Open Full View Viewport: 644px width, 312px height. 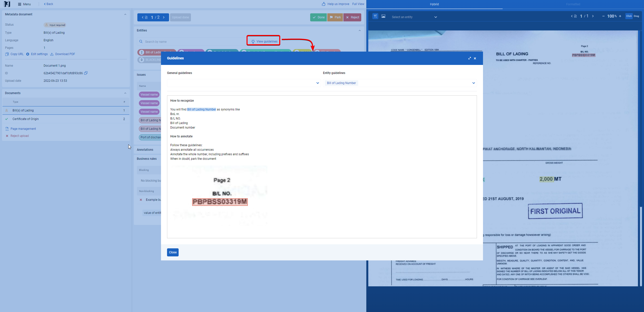pos(358,4)
